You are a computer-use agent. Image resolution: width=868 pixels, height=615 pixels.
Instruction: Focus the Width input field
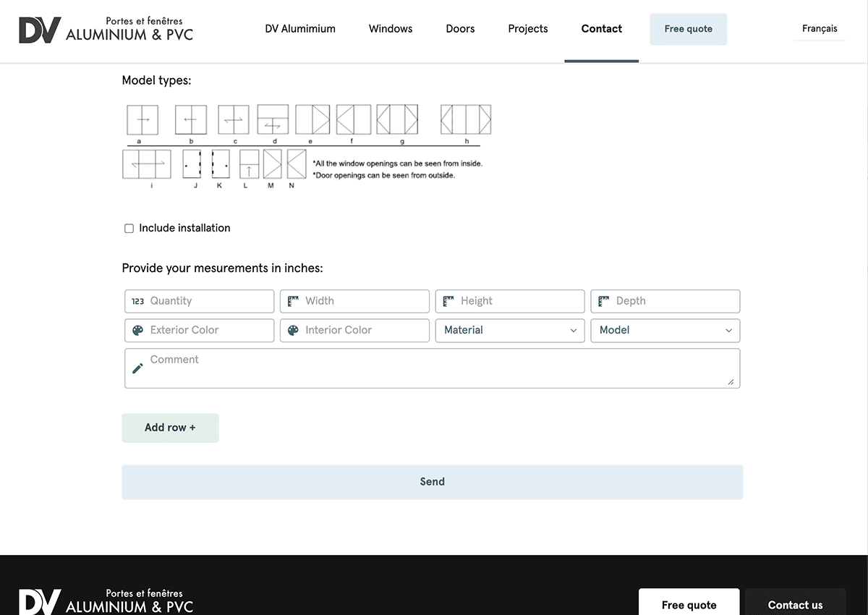pos(354,301)
